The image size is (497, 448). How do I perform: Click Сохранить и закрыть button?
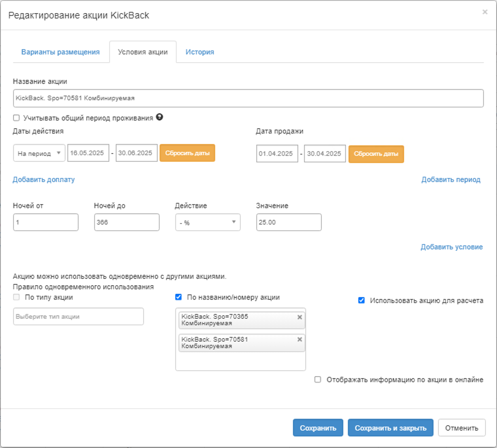tap(390, 428)
